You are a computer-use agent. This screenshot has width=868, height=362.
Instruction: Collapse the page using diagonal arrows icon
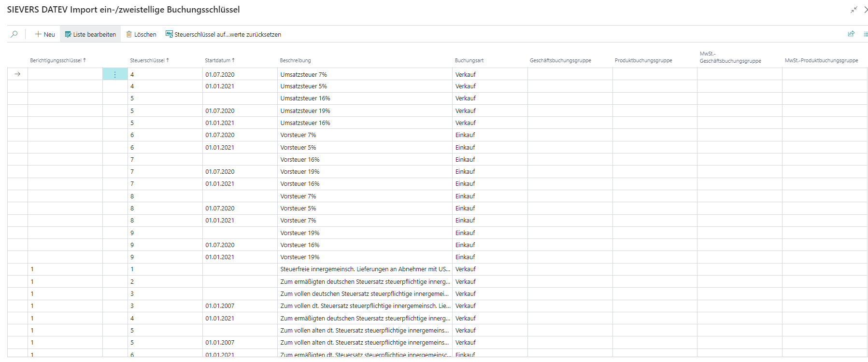click(854, 10)
